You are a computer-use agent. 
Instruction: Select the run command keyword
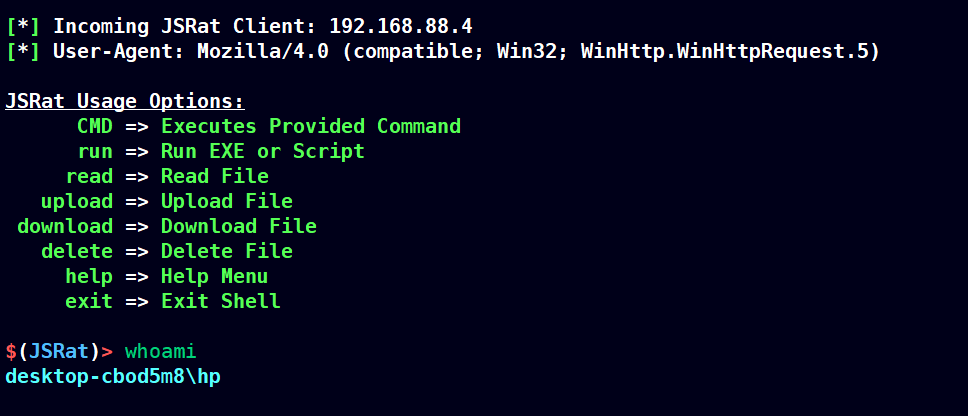click(95, 152)
